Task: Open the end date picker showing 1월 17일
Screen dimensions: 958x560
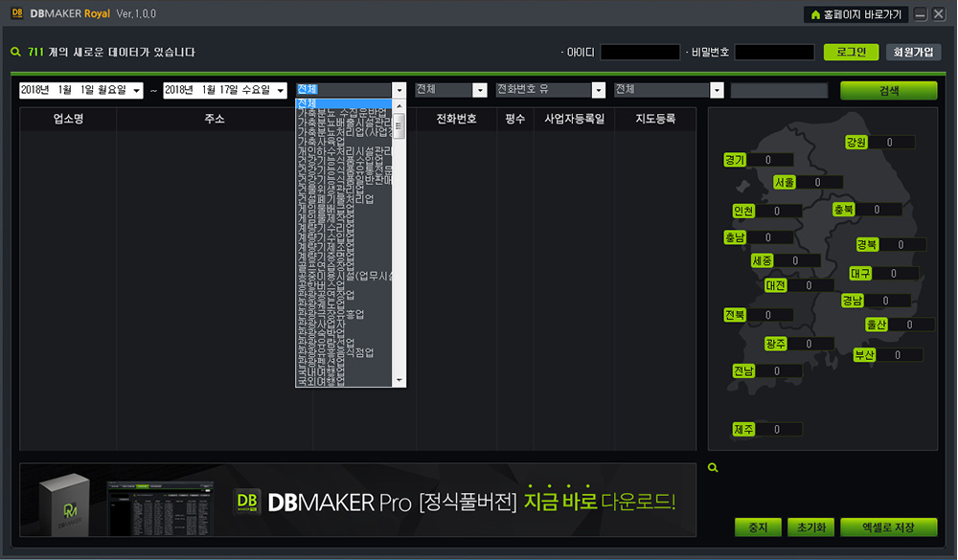Action: [x=225, y=90]
